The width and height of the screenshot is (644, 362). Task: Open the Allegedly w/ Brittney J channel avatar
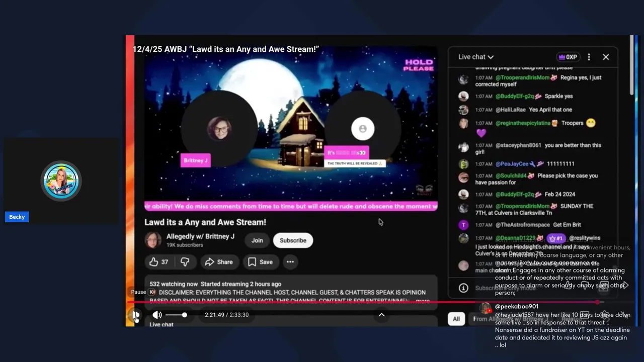(153, 240)
